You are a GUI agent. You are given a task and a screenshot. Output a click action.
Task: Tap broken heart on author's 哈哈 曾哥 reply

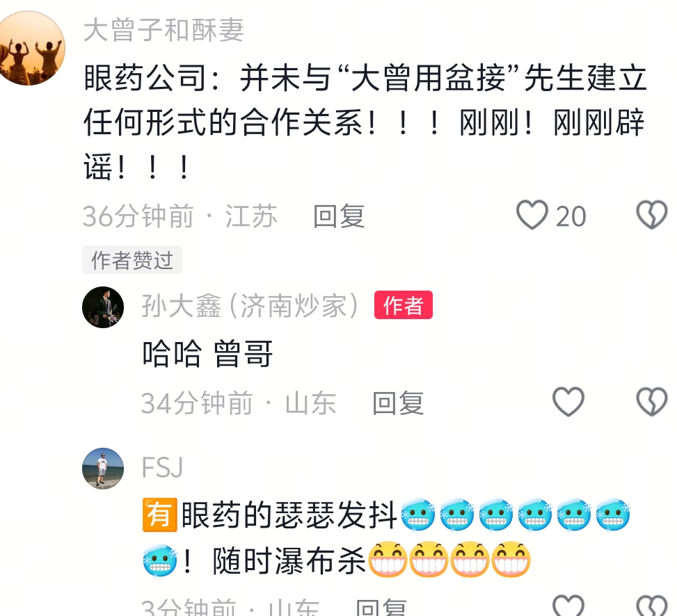pyautogui.click(x=653, y=402)
